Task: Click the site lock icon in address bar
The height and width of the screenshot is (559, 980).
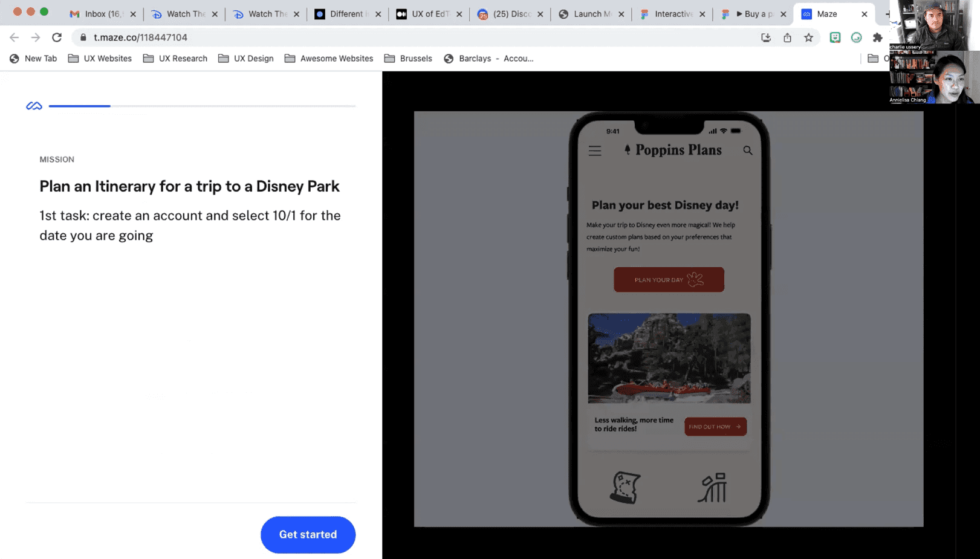Action: (83, 37)
